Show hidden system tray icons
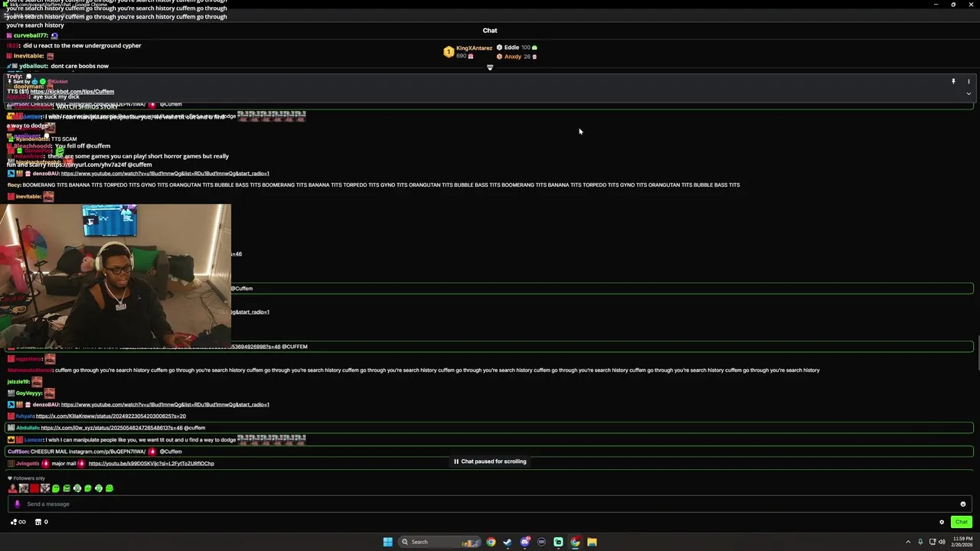 (908, 542)
